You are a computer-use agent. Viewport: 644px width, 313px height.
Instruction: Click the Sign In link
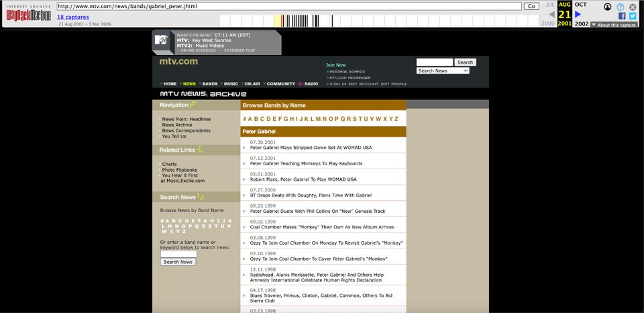point(338,84)
